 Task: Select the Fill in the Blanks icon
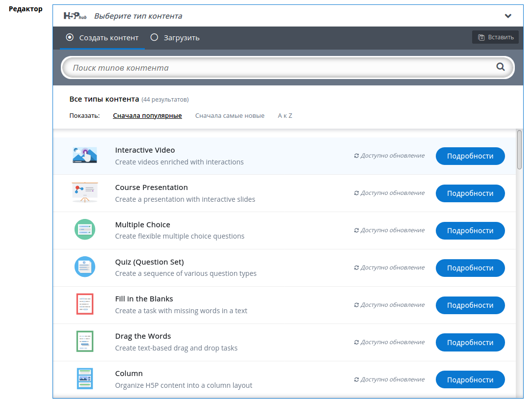(84, 304)
